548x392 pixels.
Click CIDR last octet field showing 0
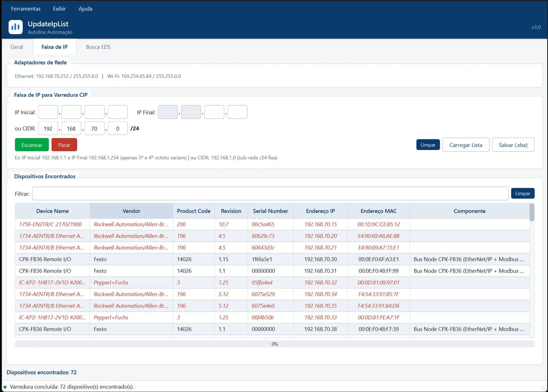pyautogui.click(x=118, y=128)
